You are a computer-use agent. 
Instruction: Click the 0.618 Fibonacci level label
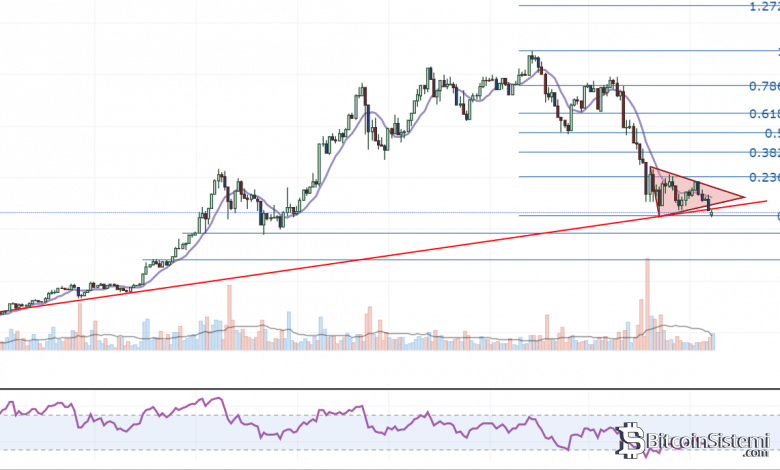[764, 114]
